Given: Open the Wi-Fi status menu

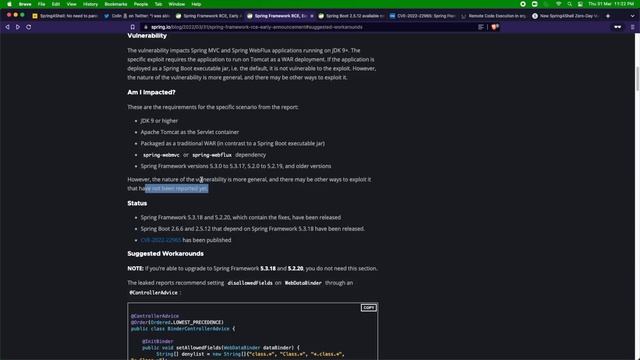Looking at the screenshot, I should point(558,4).
